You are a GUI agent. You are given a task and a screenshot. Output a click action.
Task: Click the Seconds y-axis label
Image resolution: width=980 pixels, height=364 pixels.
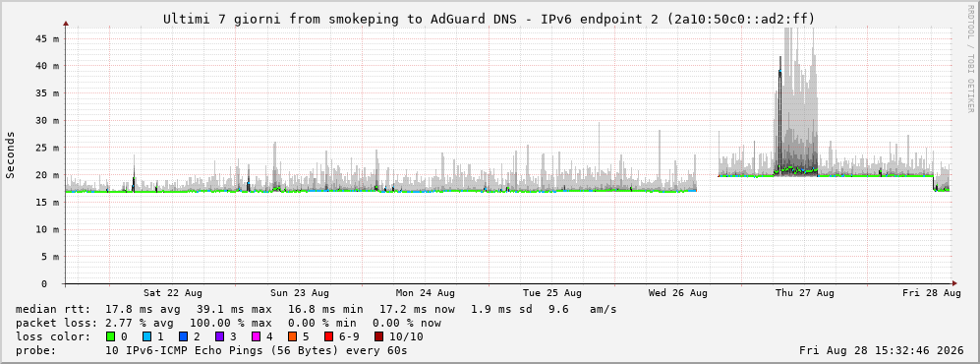click(x=11, y=155)
